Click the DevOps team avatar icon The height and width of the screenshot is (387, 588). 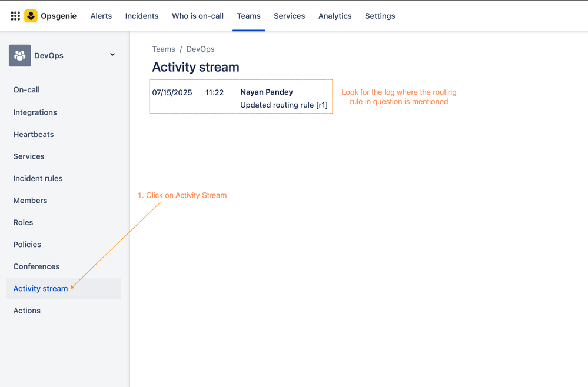pyautogui.click(x=20, y=55)
